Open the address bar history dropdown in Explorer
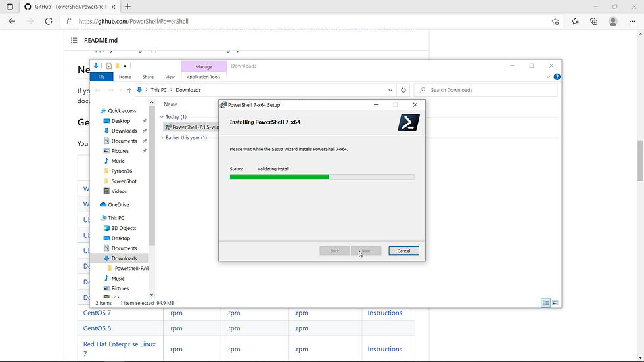Image resolution: width=644 pixels, height=362 pixels. (390, 90)
